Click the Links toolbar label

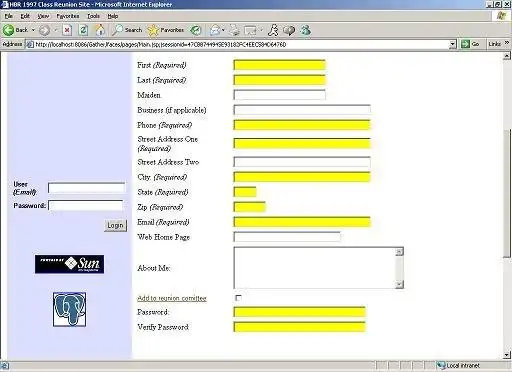pos(495,44)
